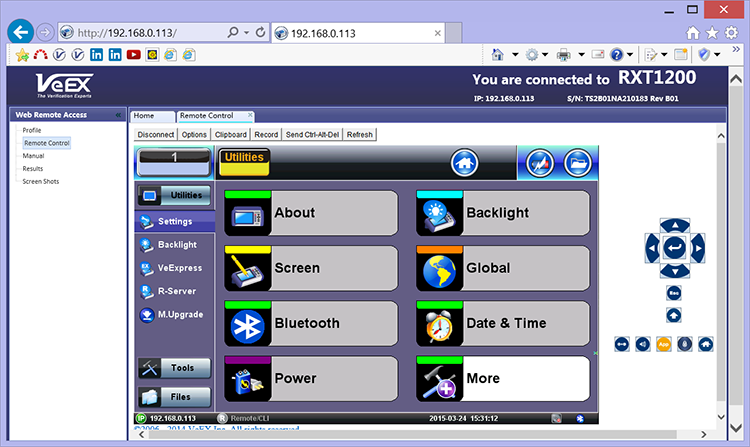Close the Remote Control tab
750x447 pixels.
[250, 115]
